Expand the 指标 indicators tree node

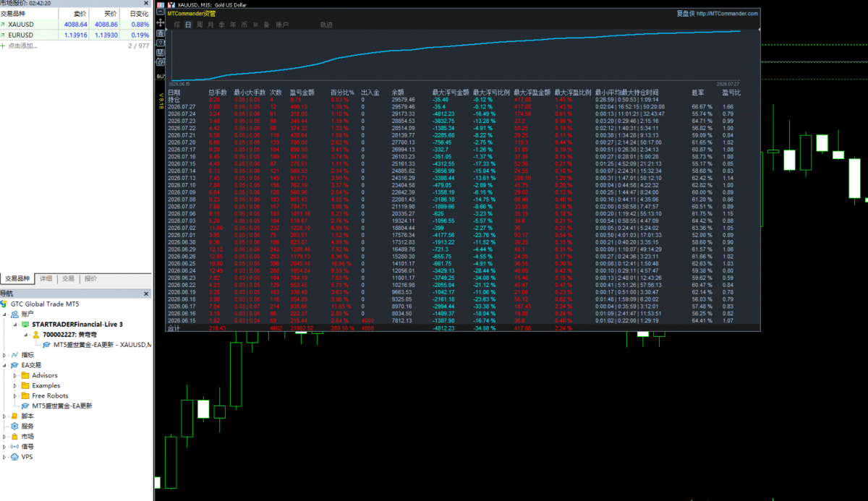(5, 355)
